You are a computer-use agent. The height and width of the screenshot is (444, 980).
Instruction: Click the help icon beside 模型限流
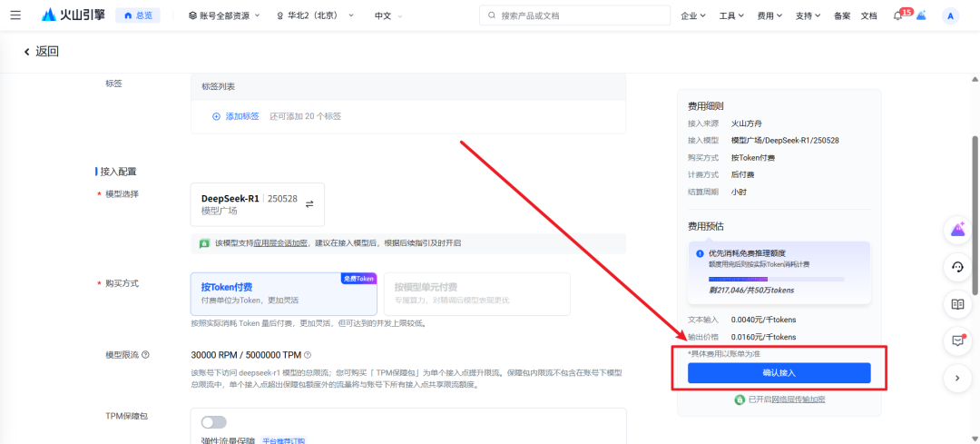[145, 355]
